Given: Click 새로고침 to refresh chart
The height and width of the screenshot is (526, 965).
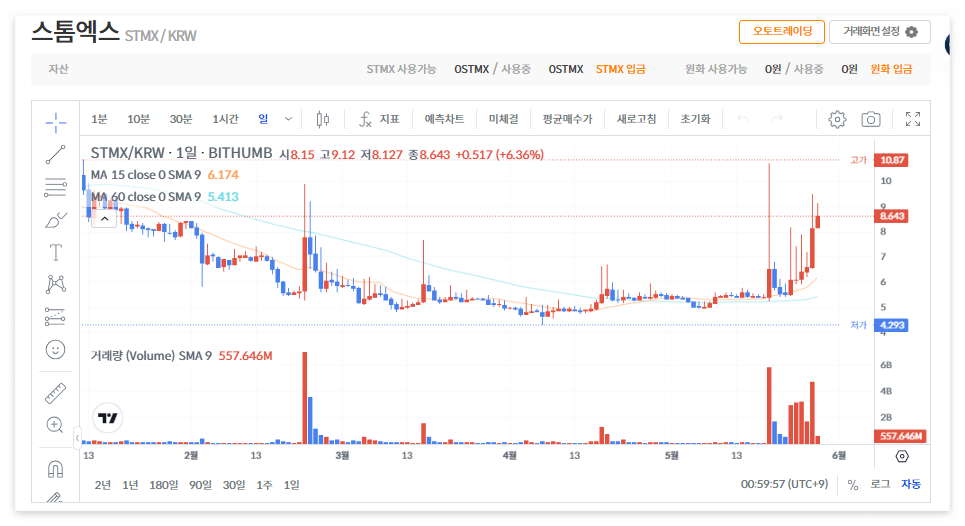Looking at the screenshot, I should [636, 119].
